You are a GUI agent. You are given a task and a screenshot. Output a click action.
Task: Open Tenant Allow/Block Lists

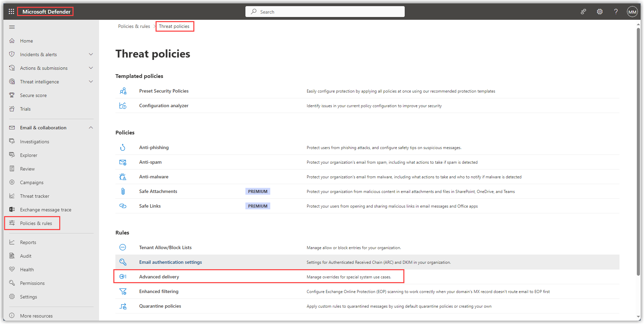[165, 247]
